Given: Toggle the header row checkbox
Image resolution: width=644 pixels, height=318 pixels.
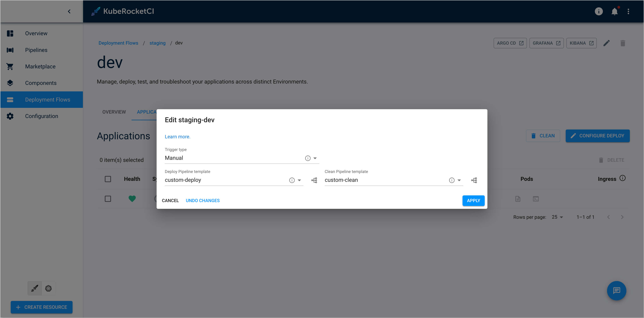Looking at the screenshot, I should click(x=108, y=179).
